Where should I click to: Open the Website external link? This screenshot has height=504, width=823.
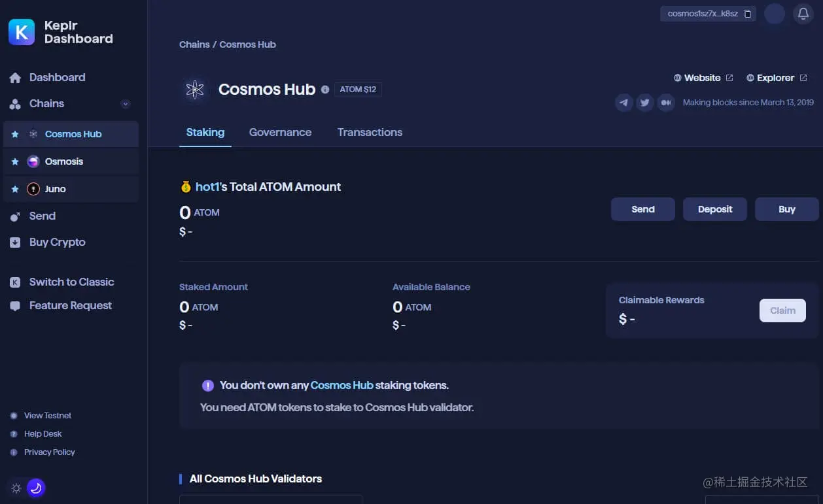click(x=703, y=78)
